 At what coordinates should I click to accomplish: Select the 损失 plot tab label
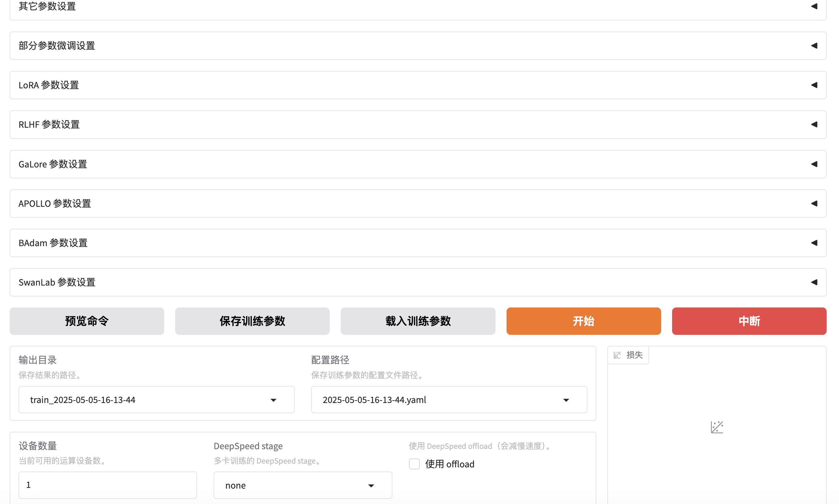pos(628,355)
